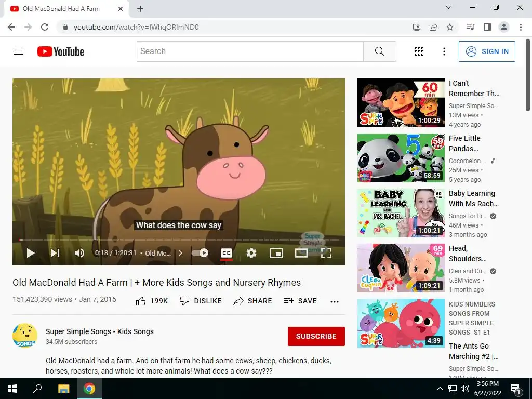
Task: Bookmark this tab with star icon
Action: pos(450,27)
